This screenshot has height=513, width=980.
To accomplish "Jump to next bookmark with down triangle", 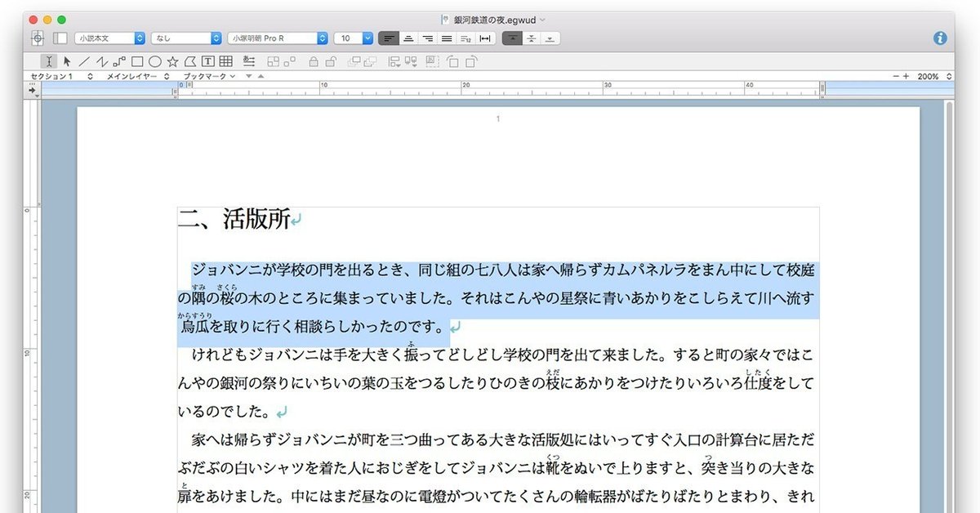I will (x=248, y=76).
